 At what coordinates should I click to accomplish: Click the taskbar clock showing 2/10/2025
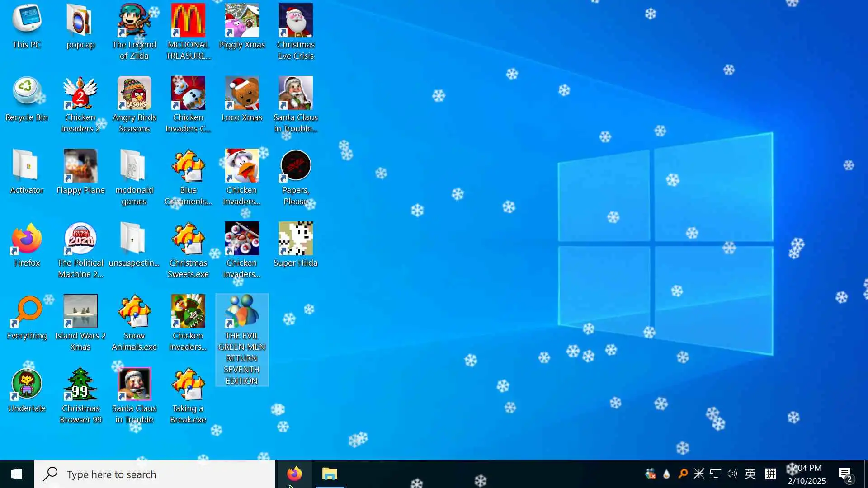click(807, 474)
